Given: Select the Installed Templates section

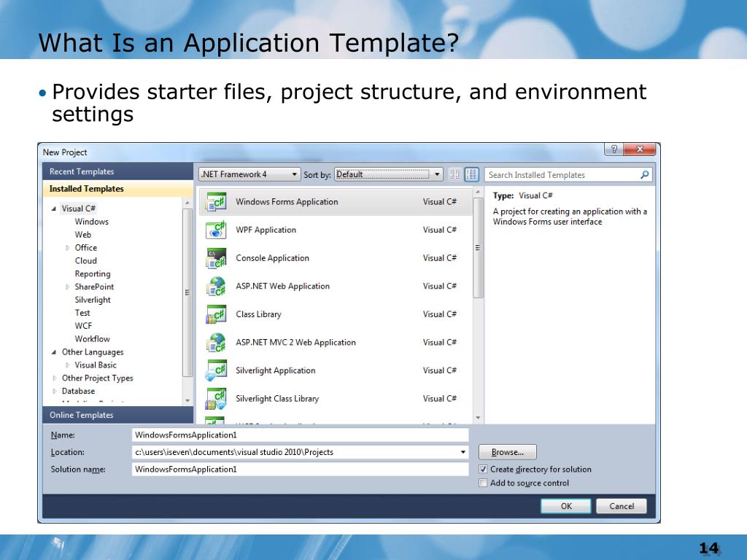Looking at the screenshot, I should [x=117, y=189].
